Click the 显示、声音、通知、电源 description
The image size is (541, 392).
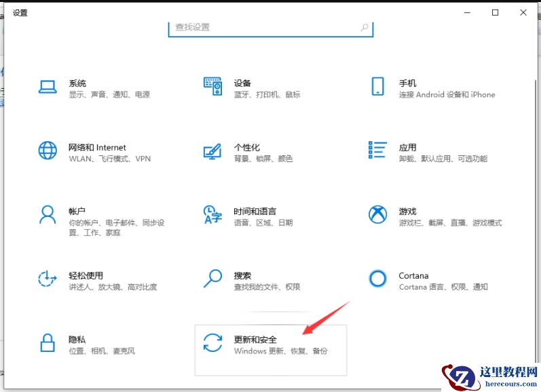point(109,94)
